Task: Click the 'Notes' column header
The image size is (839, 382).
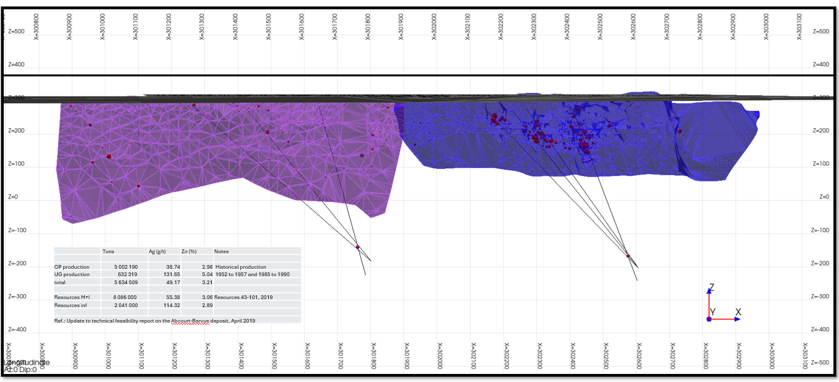Action: coord(222,251)
